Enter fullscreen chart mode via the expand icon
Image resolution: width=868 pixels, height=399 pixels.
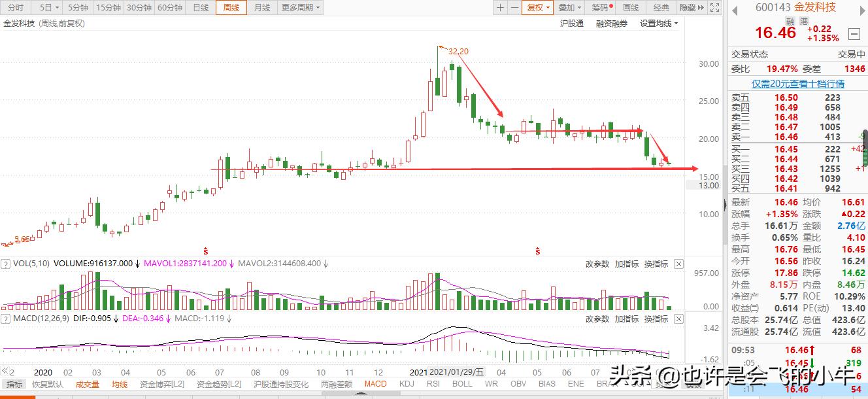click(714, 7)
